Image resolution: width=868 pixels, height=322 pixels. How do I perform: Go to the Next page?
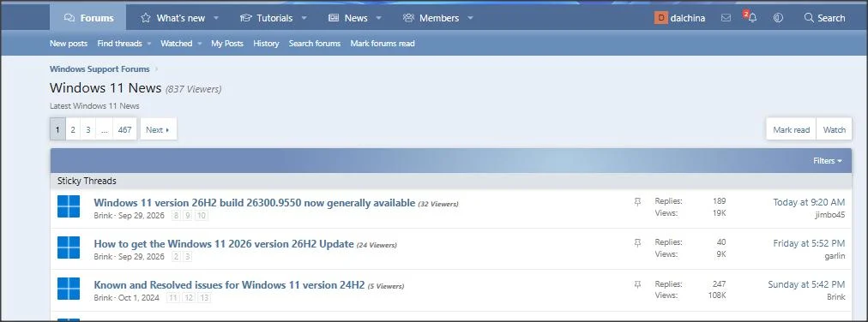click(159, 129)
